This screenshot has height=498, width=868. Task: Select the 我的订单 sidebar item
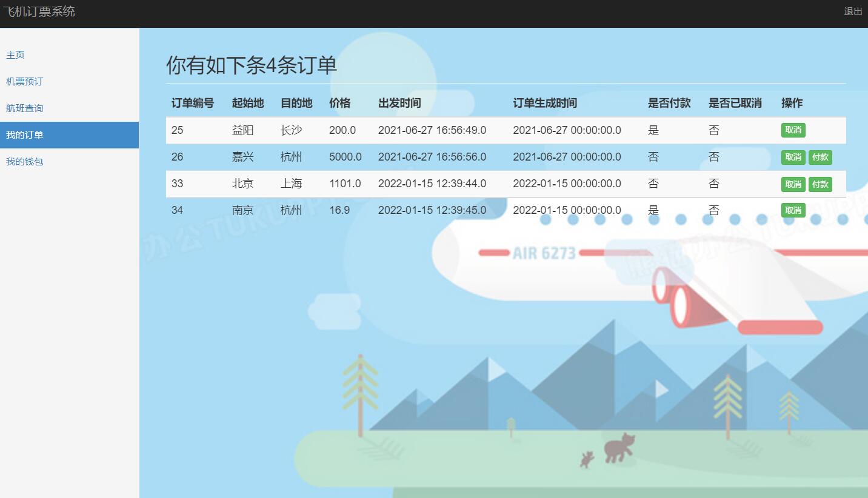pyautogui.click(x=25, y=134)
